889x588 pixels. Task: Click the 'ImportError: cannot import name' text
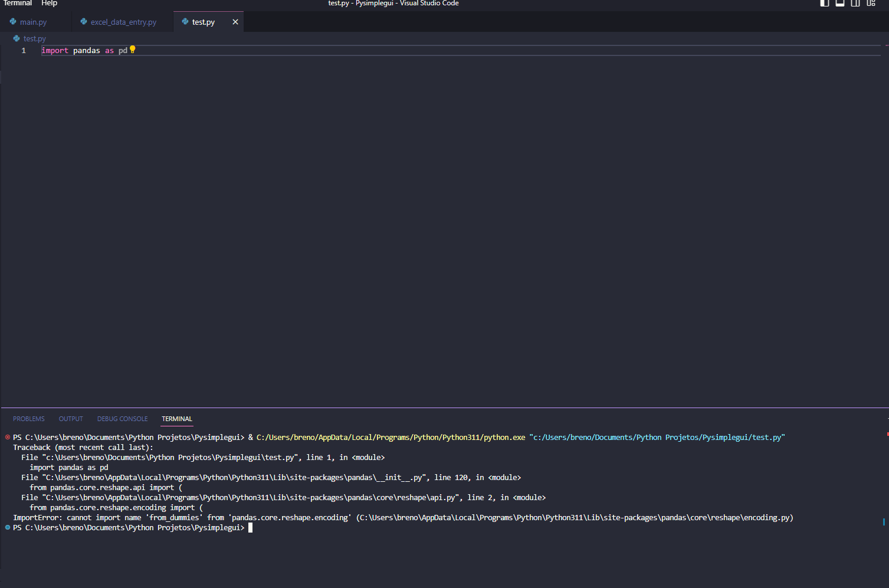coord(77,518)
